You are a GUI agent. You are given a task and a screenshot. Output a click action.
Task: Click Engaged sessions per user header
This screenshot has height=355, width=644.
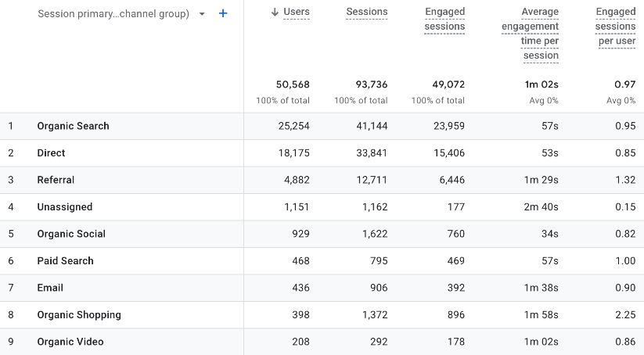tap(616, 27)
